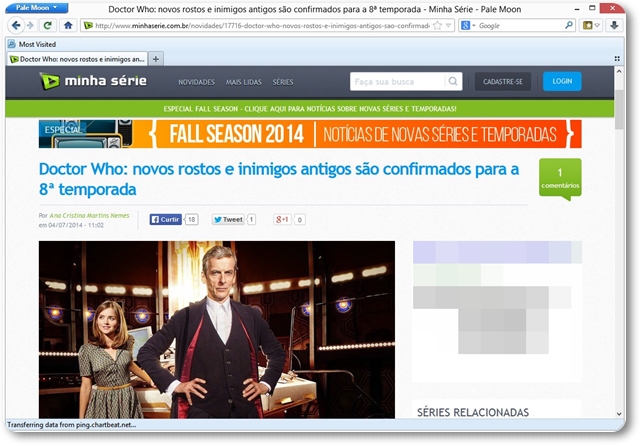Open a new tab with plus
The width and height of the screenshot is (640, 446).
(156, 59)
